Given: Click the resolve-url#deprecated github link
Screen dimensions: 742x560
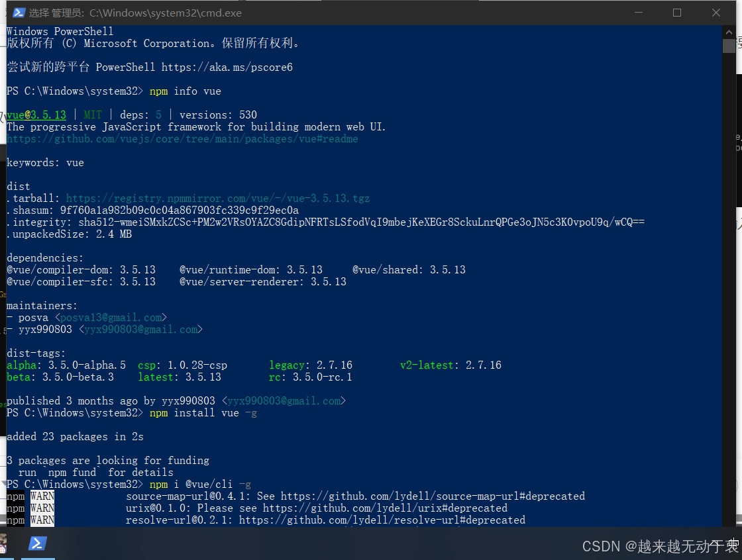Looking at the screenshot, I should pyautogui.click(x=382, y=520).
